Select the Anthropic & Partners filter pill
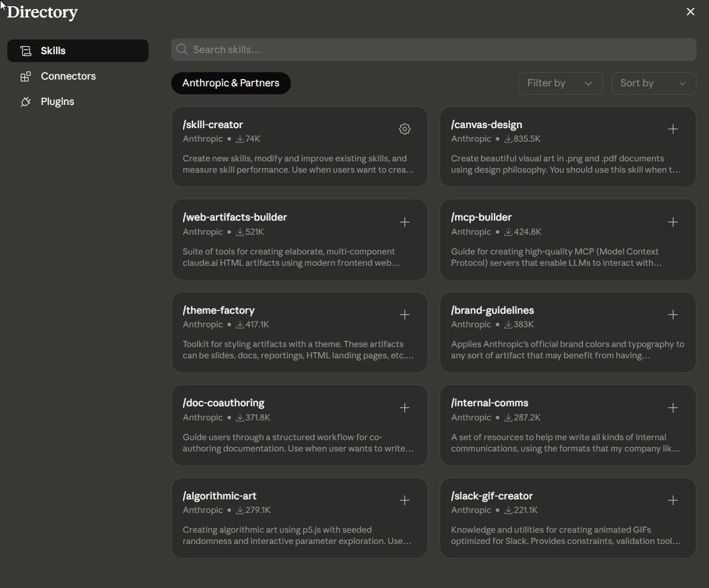Viewport: 709px width, 588px height. point(231,83)
